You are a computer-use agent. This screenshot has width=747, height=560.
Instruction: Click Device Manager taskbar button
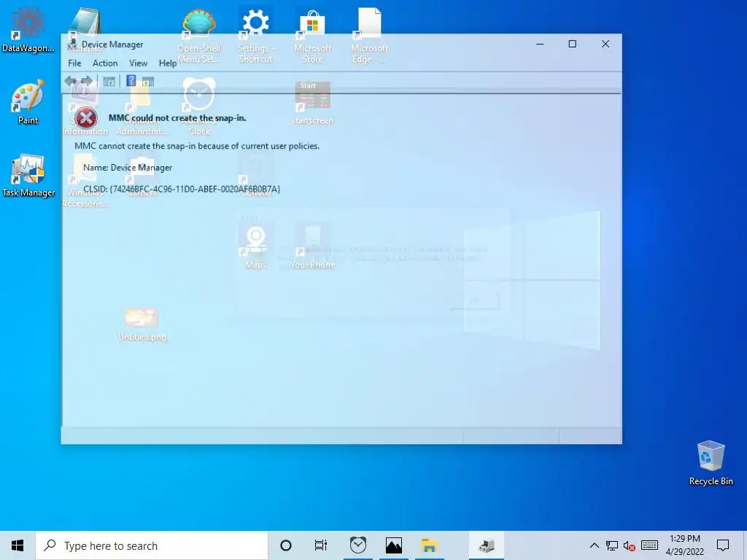tap(487, 545)
